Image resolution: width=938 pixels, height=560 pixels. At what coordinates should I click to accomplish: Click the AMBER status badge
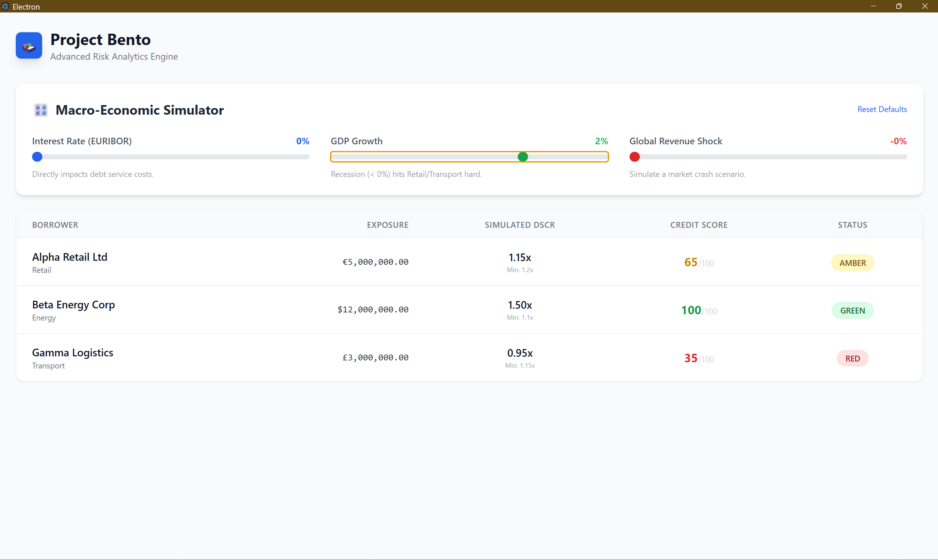[x=852, y=263]
